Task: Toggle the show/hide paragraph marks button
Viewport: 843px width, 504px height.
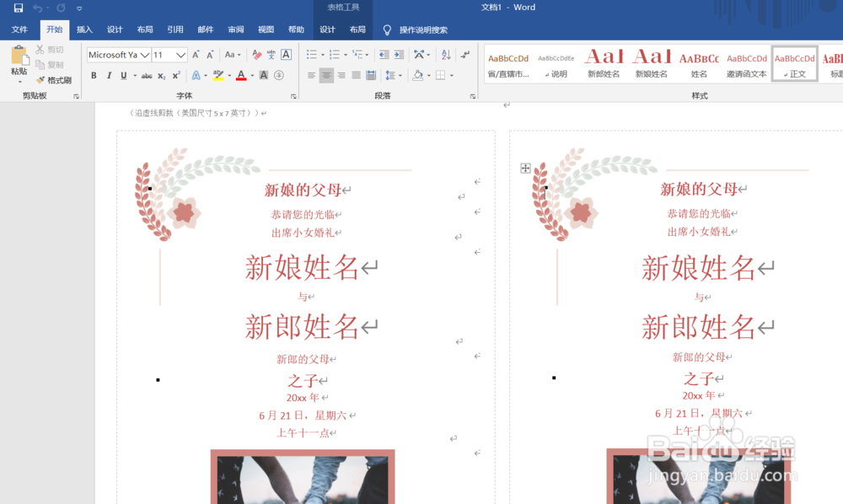Action: tap(464, 55)
